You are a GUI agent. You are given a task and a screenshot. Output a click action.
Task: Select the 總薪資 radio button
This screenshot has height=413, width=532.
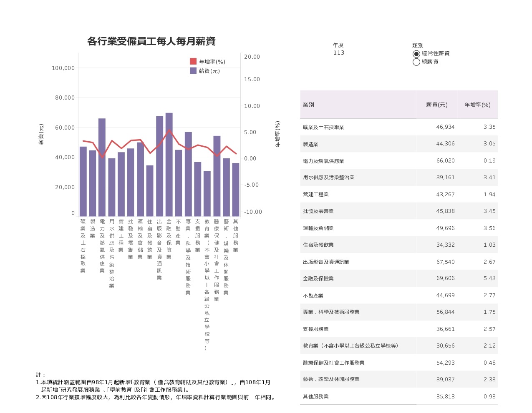(x=416, y=62)
